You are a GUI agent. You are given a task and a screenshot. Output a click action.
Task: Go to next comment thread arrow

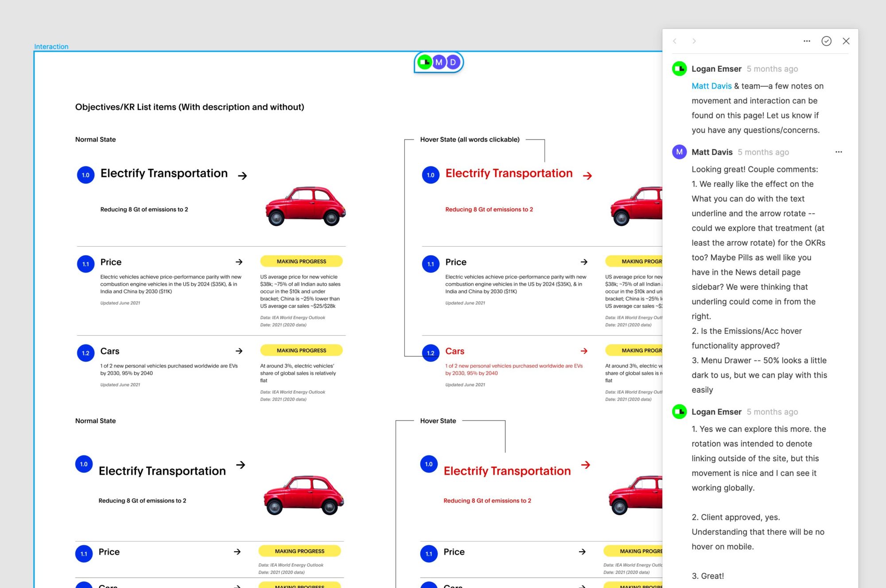coord(694,41)
